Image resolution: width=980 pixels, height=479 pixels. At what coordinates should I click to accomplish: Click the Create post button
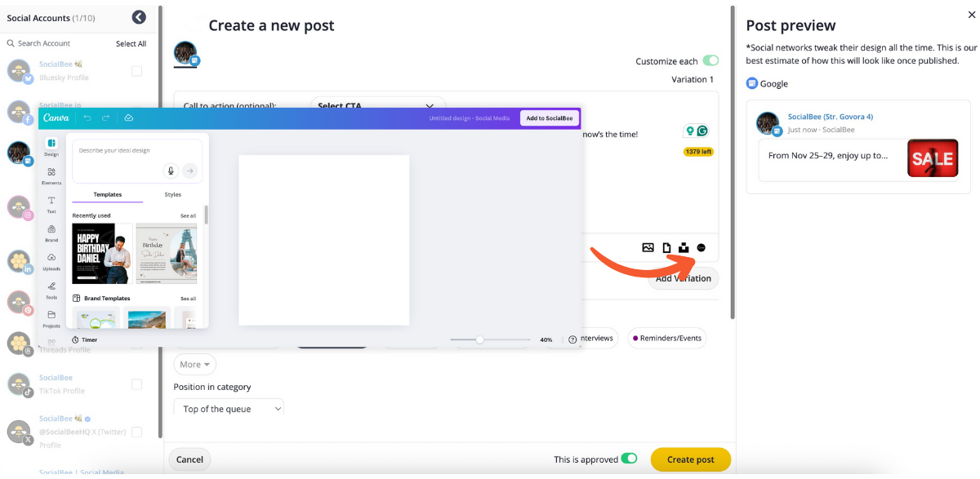[690, 459]
